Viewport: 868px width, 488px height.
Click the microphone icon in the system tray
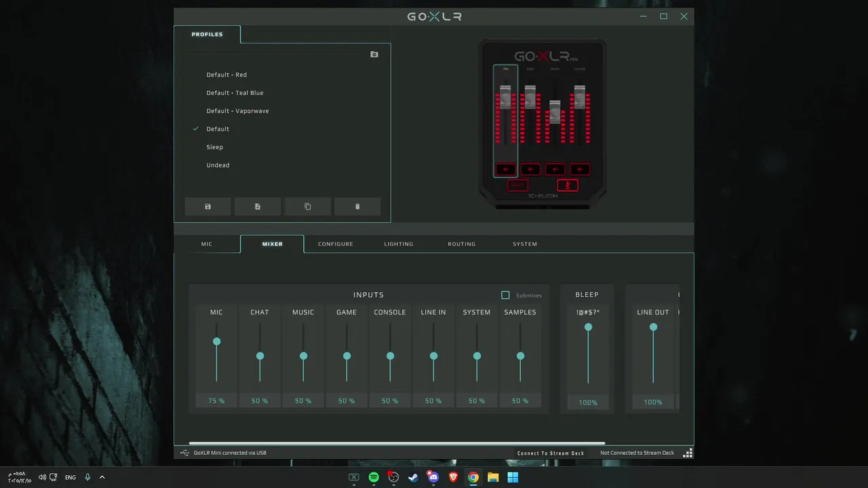pyautogui.click(x=87, y=477)
